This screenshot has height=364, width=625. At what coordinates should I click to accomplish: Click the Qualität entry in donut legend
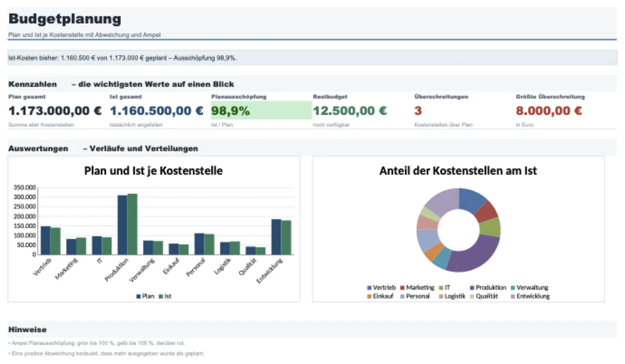pos(484,296)
